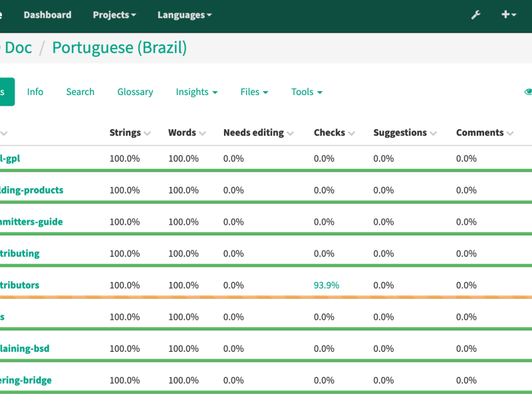Open the 93.9% checks link

point(327,285)
